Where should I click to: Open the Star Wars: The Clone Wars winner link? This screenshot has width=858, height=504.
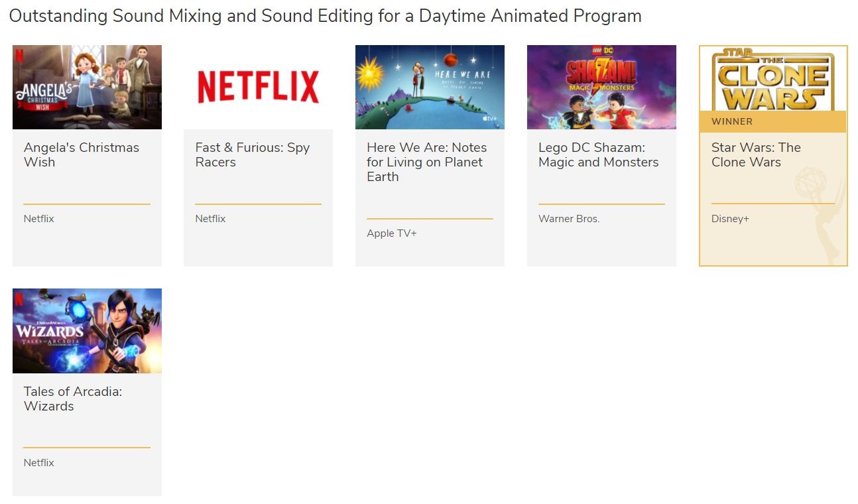pos(755,155)
